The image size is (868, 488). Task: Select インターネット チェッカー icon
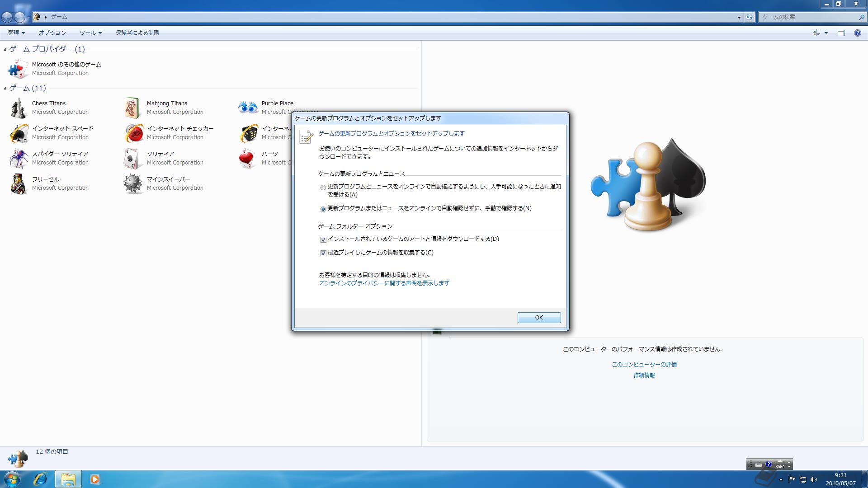(133, 133)
